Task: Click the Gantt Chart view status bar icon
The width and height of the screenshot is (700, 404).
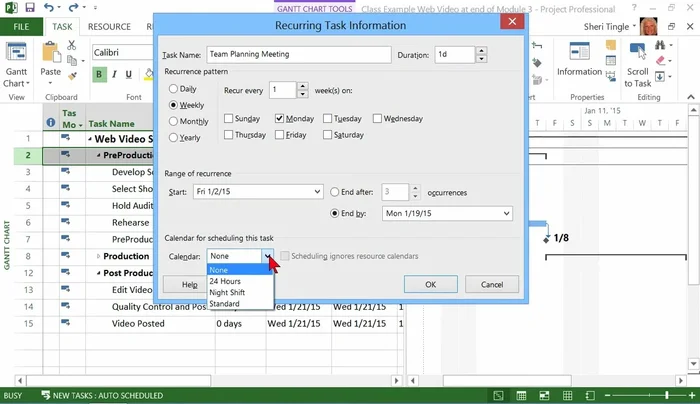Action: 498,396
